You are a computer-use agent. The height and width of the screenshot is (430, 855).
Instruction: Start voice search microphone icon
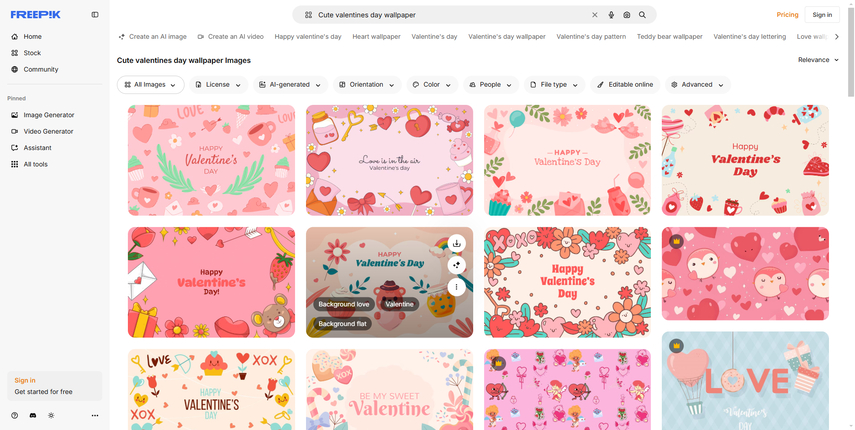611,15
